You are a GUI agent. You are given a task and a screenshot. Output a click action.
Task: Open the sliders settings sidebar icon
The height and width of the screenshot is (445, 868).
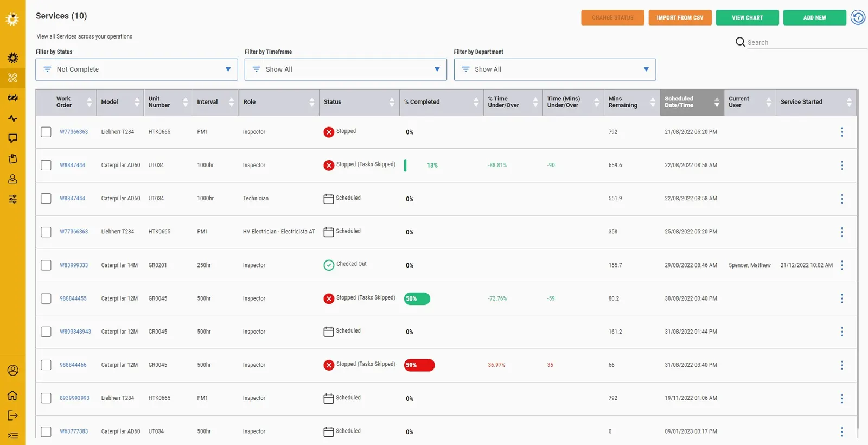pyautogui.click(x=12, y=199)
